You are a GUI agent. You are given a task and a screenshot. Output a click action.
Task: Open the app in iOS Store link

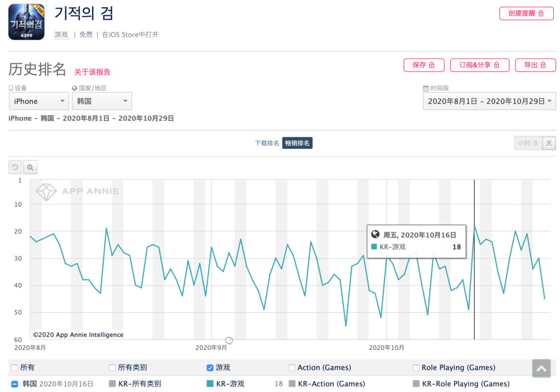130,34
